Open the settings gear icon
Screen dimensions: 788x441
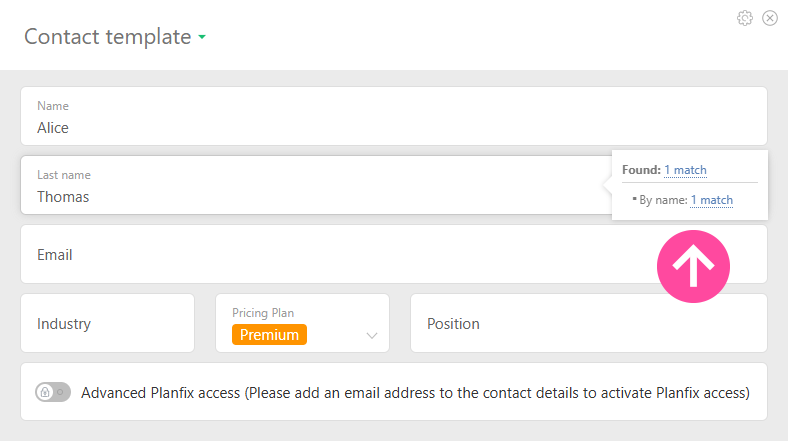[744, 18]
